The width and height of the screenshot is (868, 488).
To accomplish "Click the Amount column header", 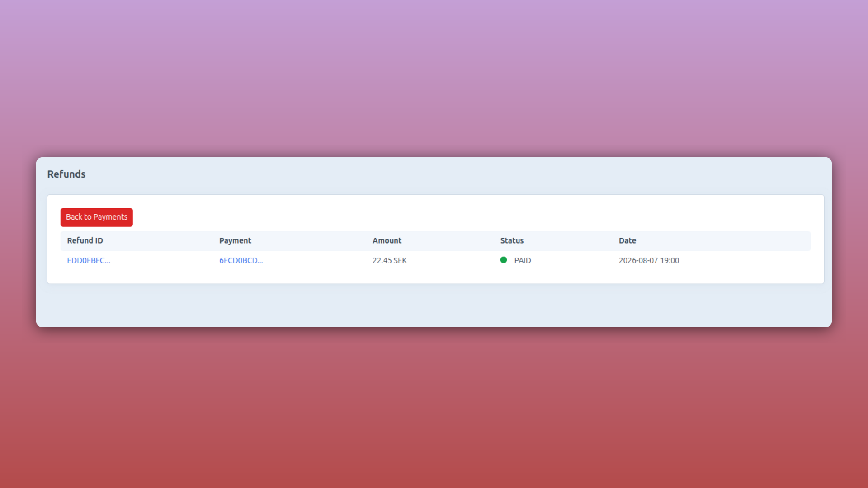I will 387,240.
